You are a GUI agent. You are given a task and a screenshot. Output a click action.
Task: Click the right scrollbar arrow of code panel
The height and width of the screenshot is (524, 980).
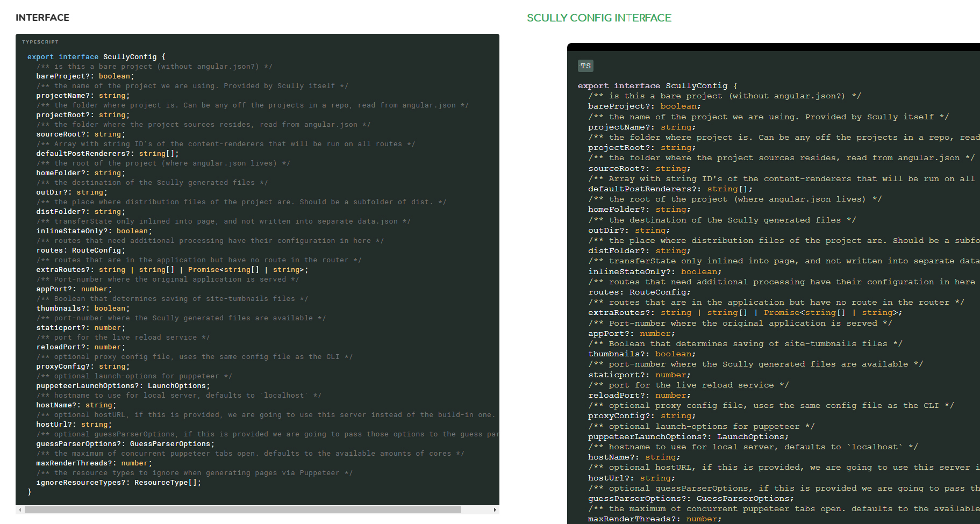tap(495, 509)
